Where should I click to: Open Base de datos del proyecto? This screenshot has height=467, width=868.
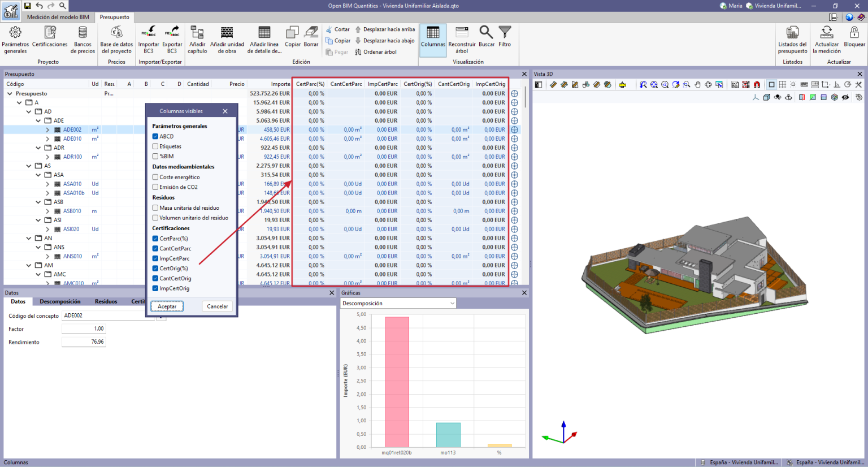pos(116,40)
